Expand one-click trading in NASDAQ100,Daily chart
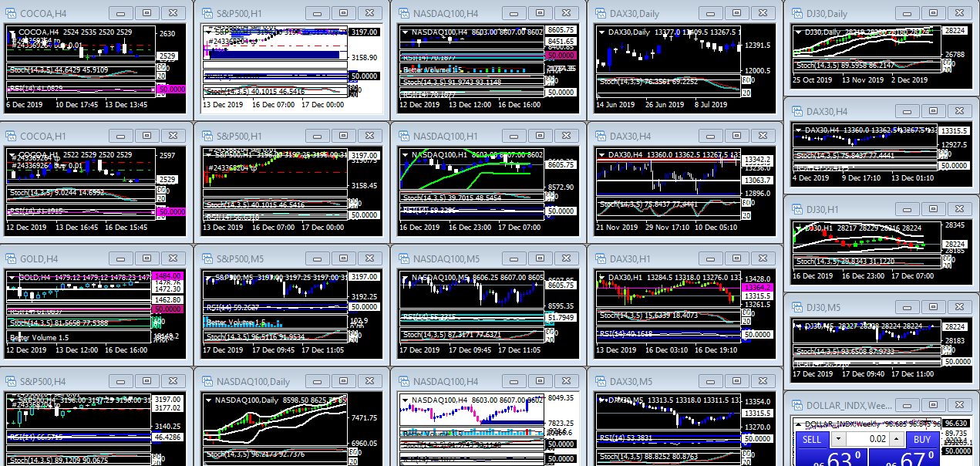The height and width of the screenshot is (466, 980). click(208, 400)
